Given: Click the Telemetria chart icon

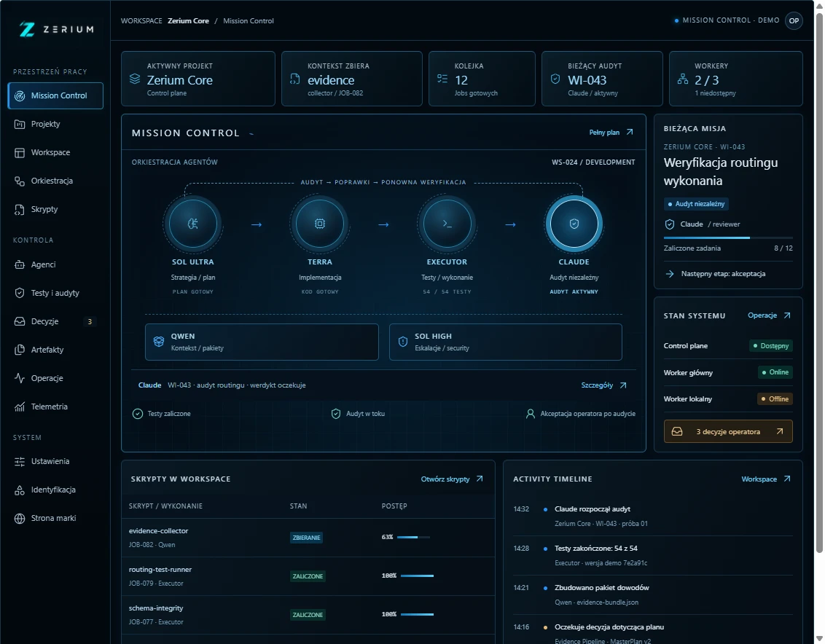Looking at the screenshot, I should (x=20, y=407).
